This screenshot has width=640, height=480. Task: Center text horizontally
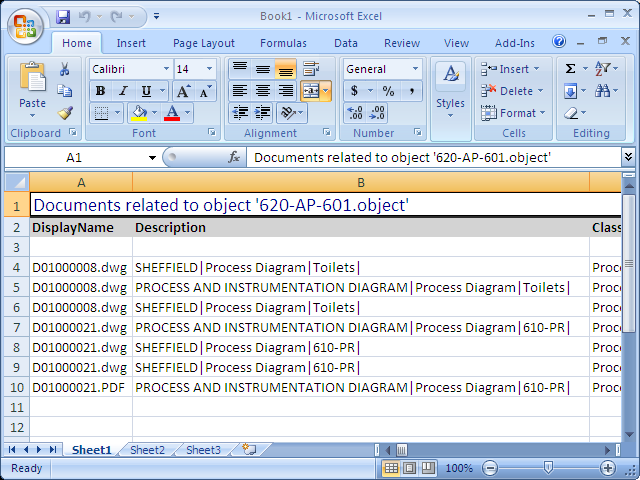262,91
